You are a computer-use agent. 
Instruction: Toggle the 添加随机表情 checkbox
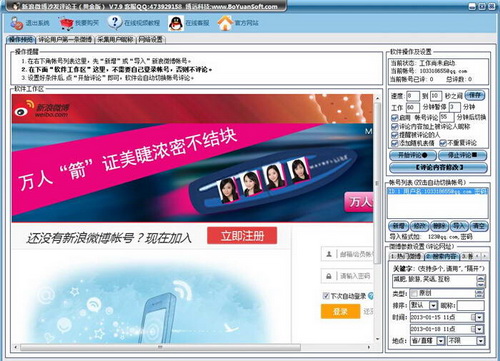pos(394,143)
